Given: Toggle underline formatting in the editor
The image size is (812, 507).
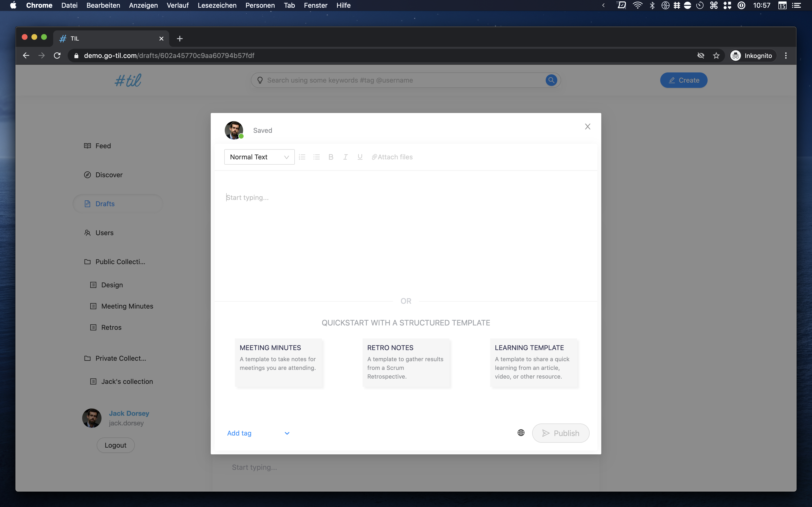Looking at the screenshot, I should (x=360, y=157).
